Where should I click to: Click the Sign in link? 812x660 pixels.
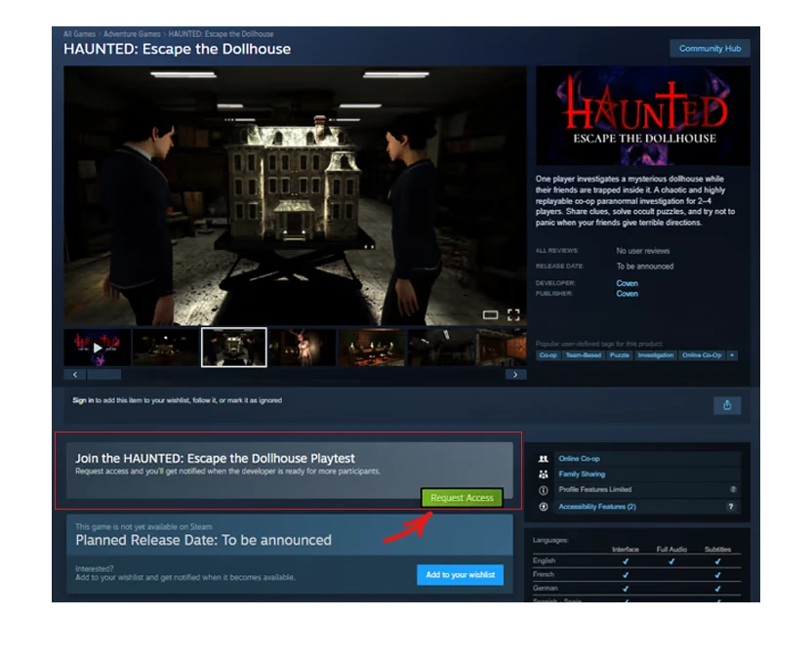[x=83, y=400]
